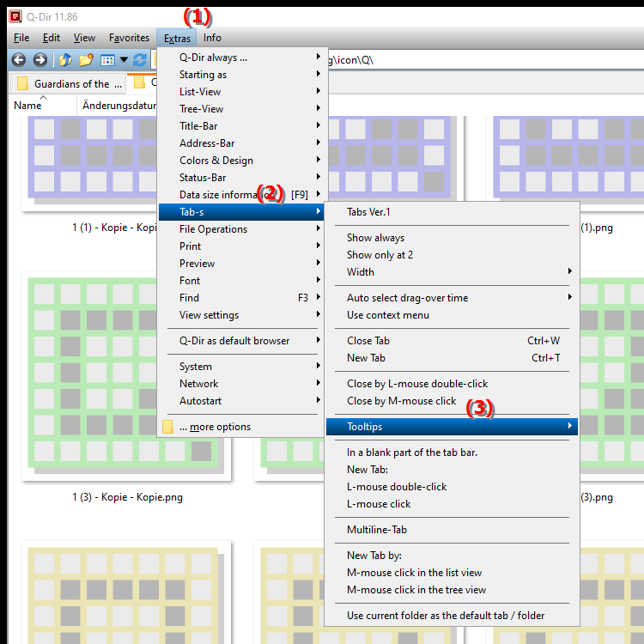
Task: Open the Autostart submenu
Action: [x=243, y=401]
